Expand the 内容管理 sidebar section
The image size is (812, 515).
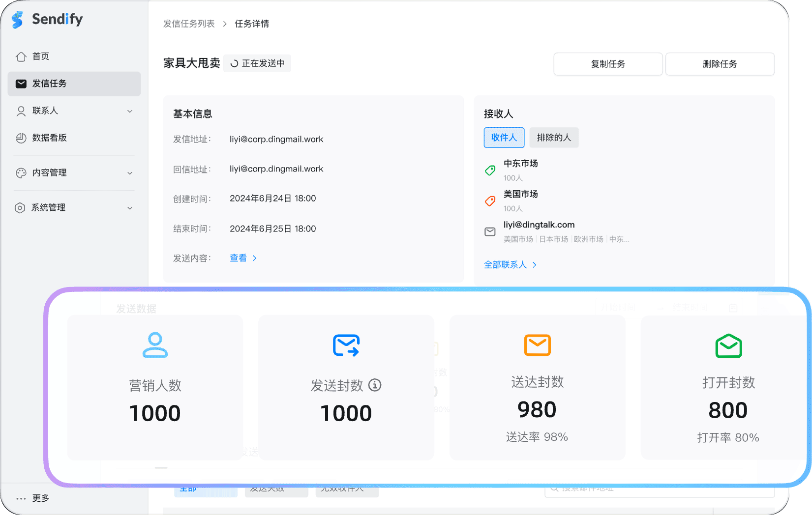[130, 173]
